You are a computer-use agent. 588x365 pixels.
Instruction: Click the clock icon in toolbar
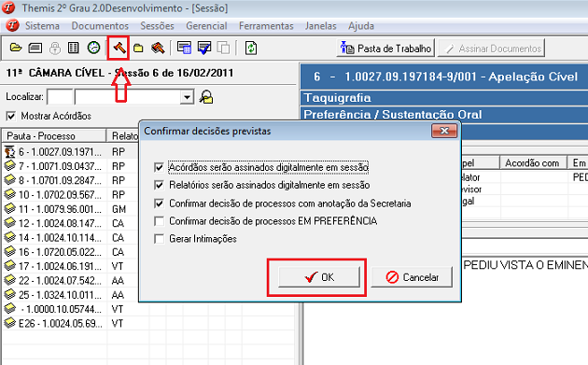click(x=93, y=48)
